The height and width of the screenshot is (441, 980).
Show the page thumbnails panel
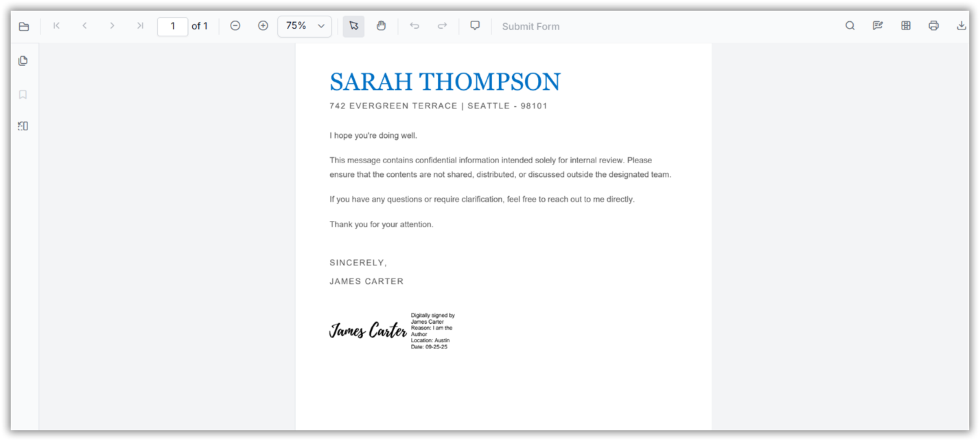pyautogui.click(x=23, y=60)
